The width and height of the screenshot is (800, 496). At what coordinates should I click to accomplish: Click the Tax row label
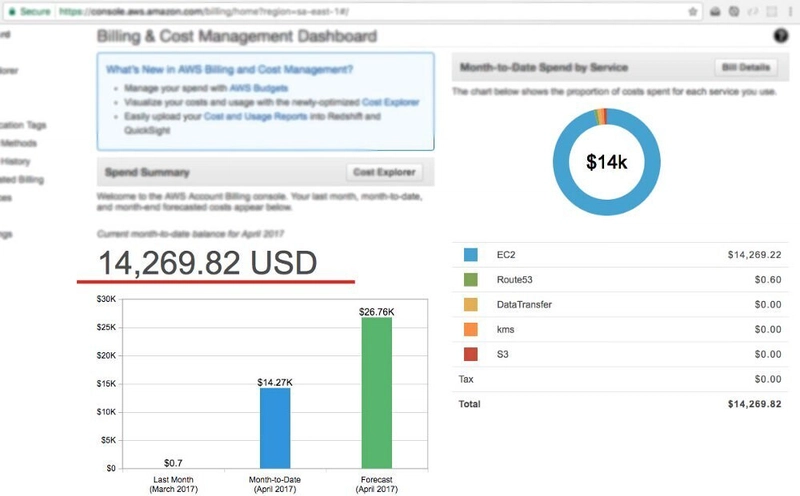tap(466, 379)
